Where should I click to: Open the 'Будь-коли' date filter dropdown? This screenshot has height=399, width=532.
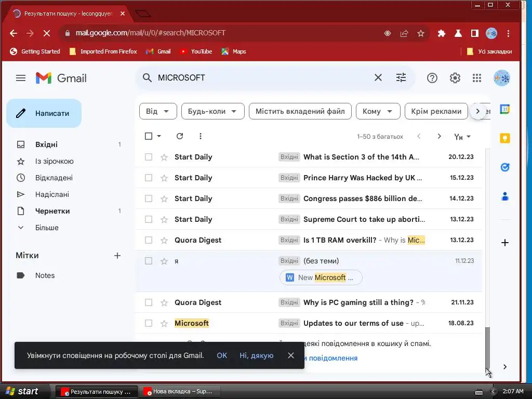click(212, 111)
